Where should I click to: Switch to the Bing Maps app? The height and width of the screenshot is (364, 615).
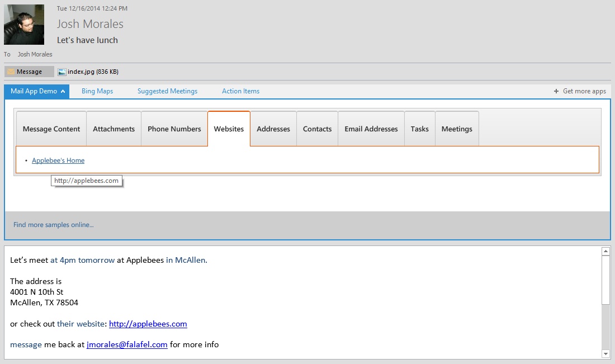(x=97, y=91)
